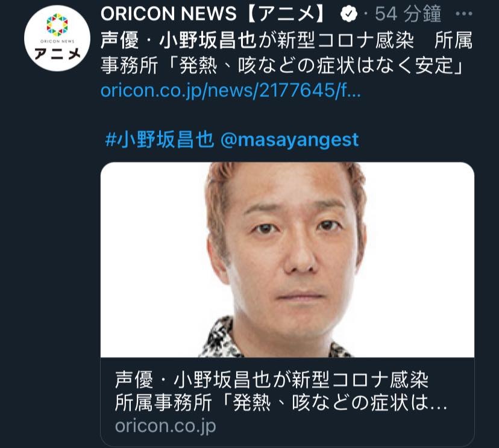Tap the tweet line 事務所「発熱、咳などの症状はなく安定」

pyautogui.click(x=283, y=66)
